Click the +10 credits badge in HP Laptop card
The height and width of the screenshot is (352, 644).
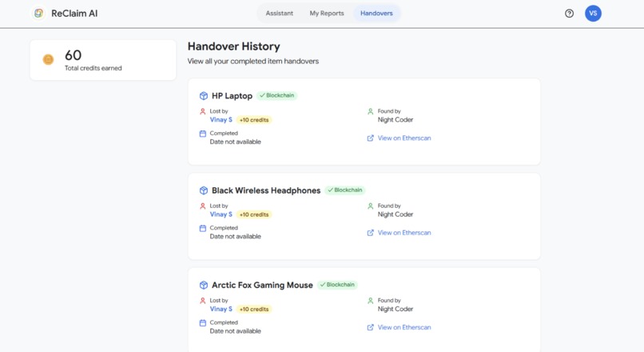click(x=254, y=120)
